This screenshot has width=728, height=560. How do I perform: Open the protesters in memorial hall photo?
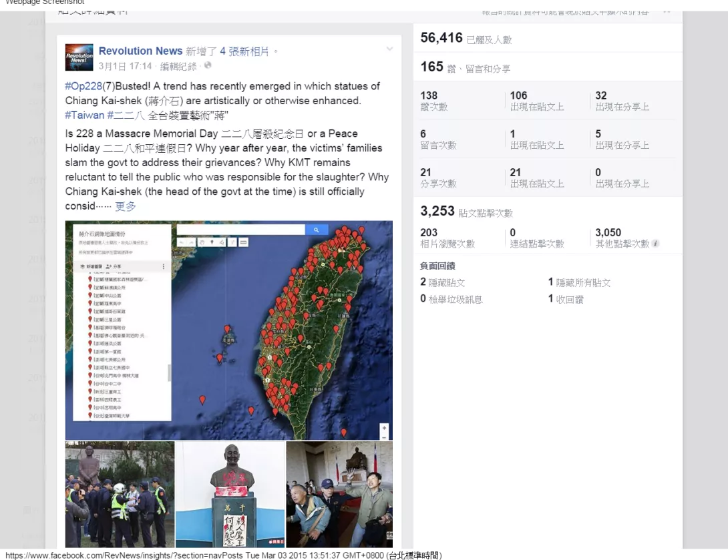(339, 495)
